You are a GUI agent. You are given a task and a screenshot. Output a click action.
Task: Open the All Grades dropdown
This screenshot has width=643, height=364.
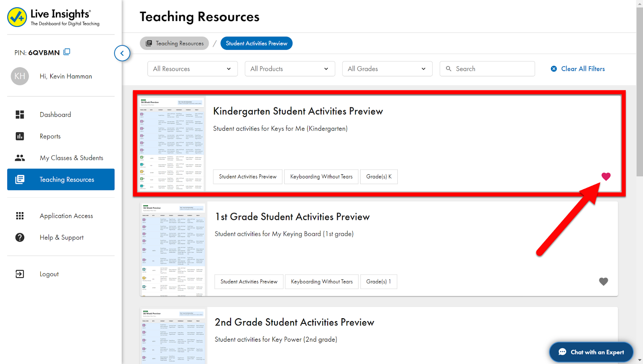(x=387, y=69)
